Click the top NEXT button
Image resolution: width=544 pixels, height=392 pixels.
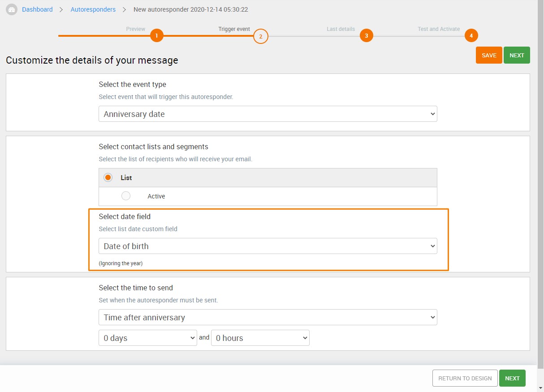(x=517, y=55)
